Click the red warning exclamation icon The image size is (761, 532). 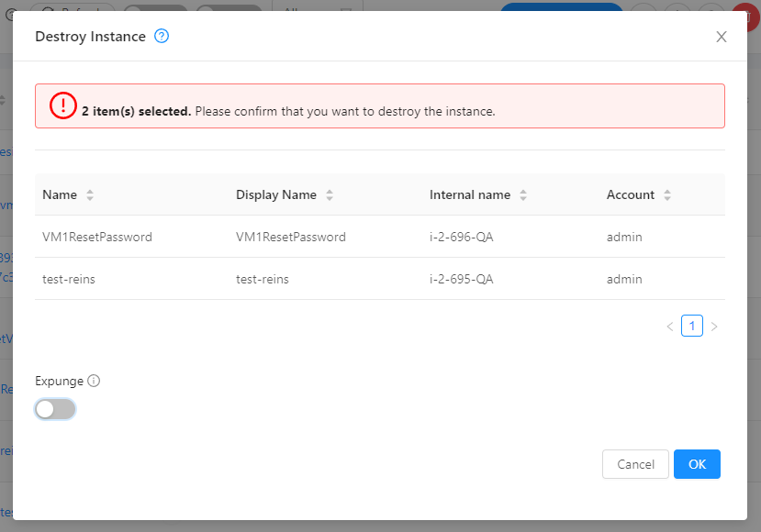[x=63, y=106]
